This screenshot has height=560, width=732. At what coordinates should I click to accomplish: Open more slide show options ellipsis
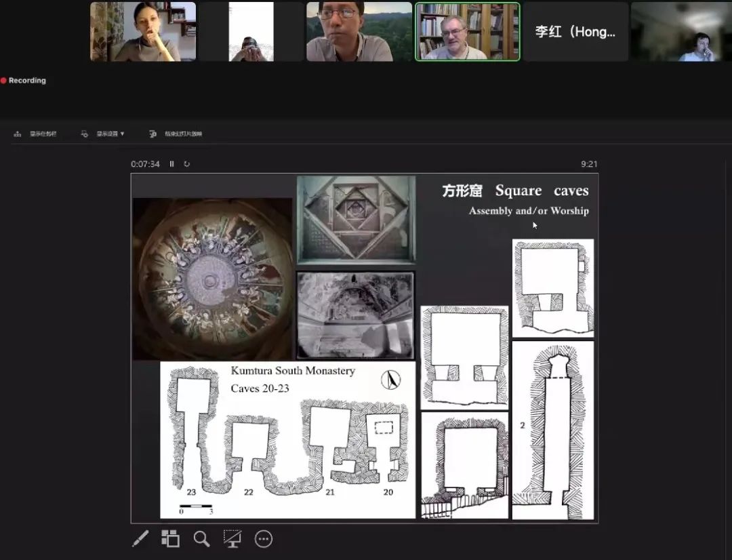tap(263, 539)
